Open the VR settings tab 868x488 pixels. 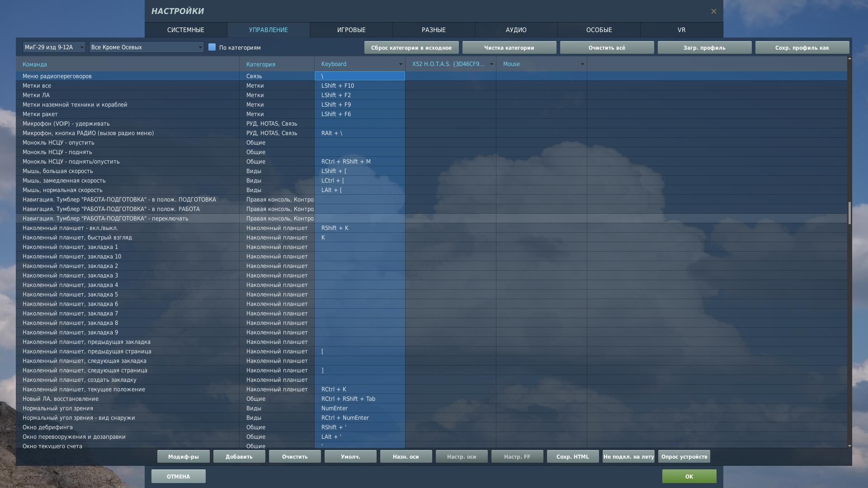coord(681,30)
